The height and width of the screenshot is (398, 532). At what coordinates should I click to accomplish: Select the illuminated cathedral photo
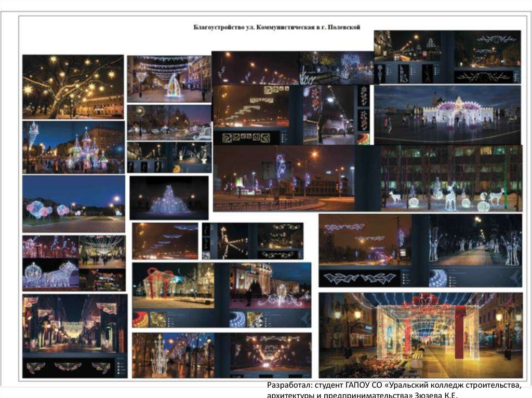(73, 147)
